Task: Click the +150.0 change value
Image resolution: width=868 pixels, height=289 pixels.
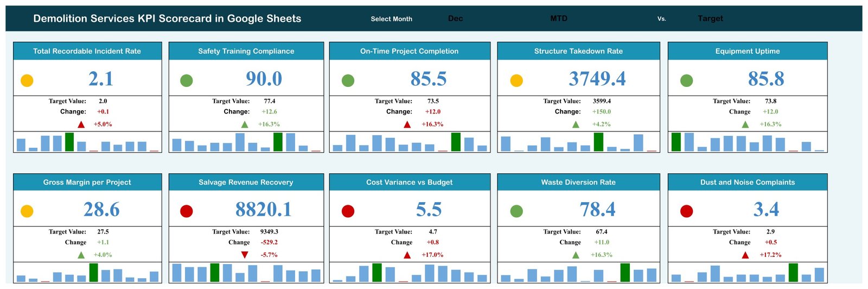Action: 602,111
